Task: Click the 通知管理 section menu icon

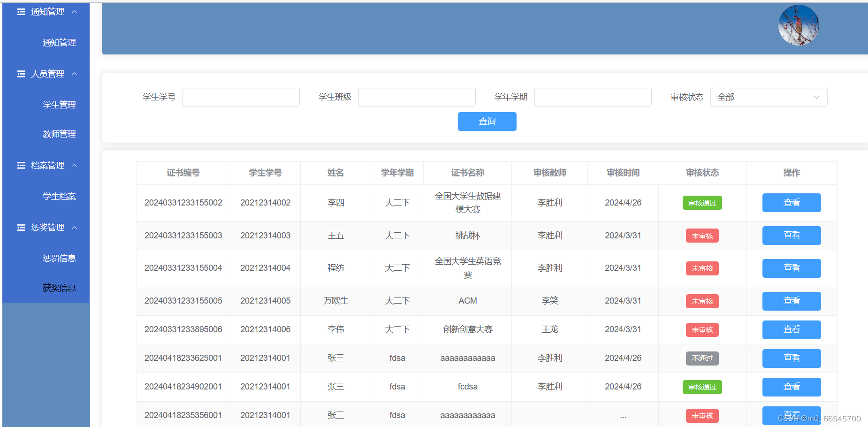Action: coord(21,12)
